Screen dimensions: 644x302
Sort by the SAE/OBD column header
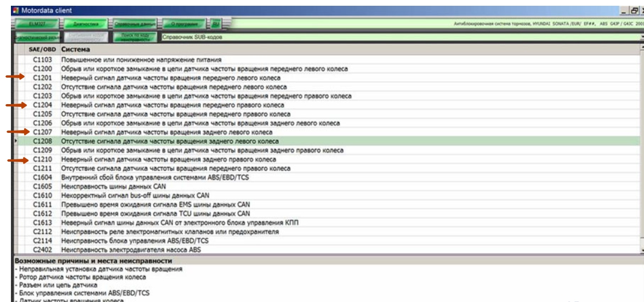(x=42, y=49)
